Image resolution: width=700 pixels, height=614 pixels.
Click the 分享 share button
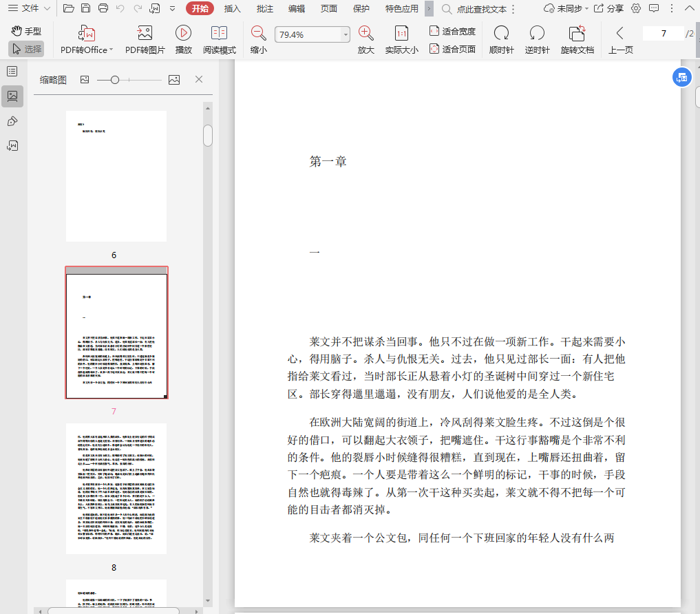[608, 8]
